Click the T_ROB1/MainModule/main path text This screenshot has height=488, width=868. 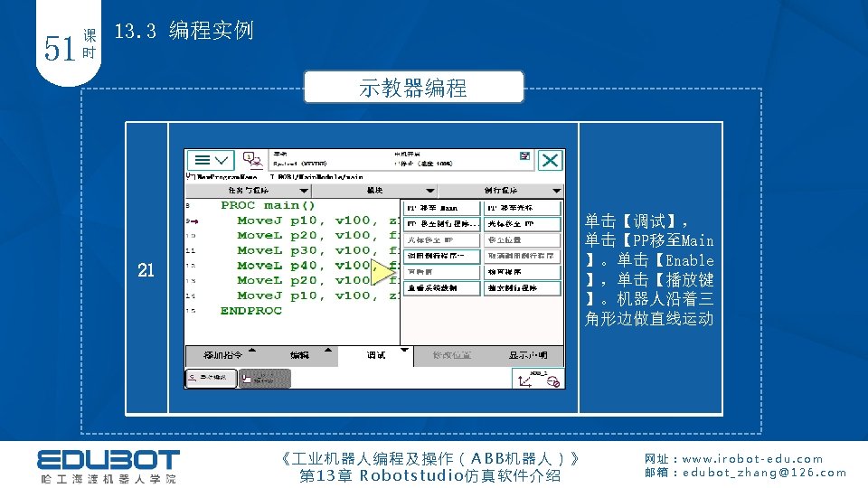click(316, 177)
